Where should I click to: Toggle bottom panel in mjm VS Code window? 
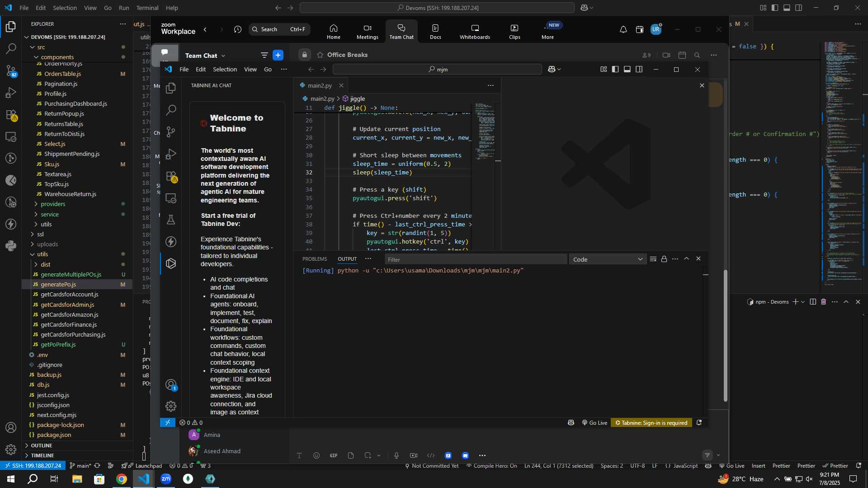coord(627,69)
